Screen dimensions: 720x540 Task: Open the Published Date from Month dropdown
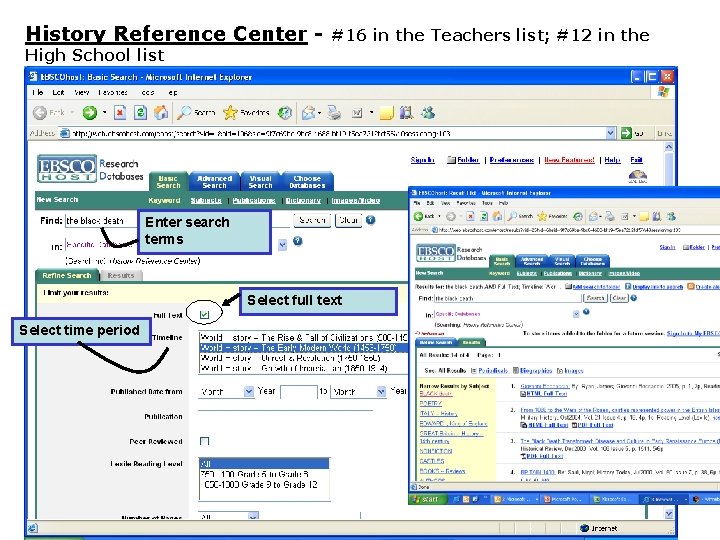tap(248, 391)
